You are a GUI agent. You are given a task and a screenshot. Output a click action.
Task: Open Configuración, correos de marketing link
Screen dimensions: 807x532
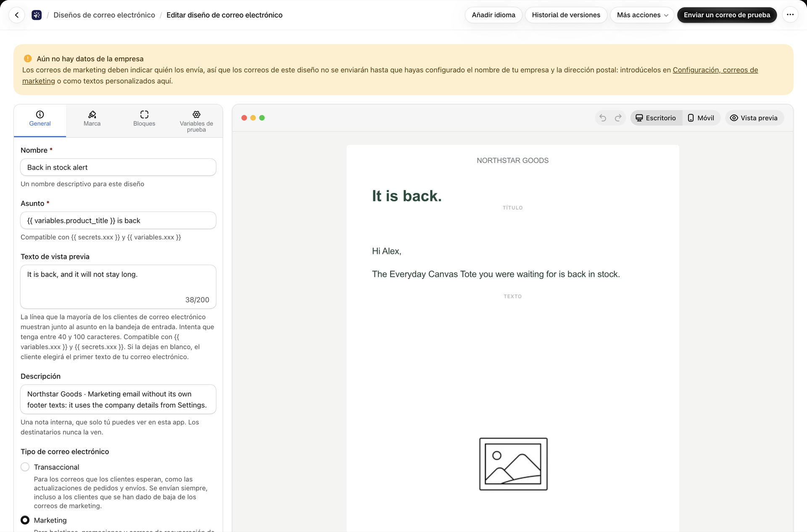point(715,70)
